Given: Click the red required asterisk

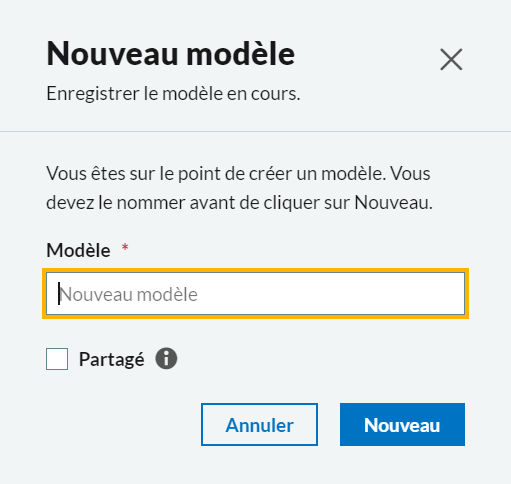Looking at the screenshot, I should [x=125, y=247].
